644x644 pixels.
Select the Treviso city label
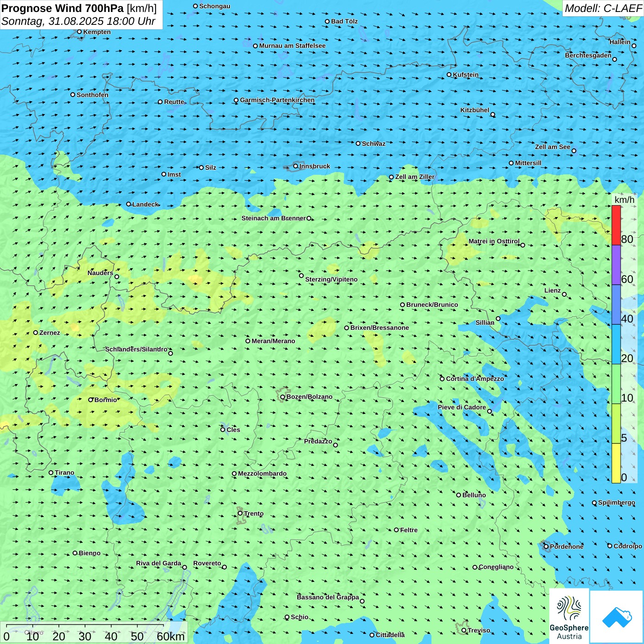coord(479,630)
